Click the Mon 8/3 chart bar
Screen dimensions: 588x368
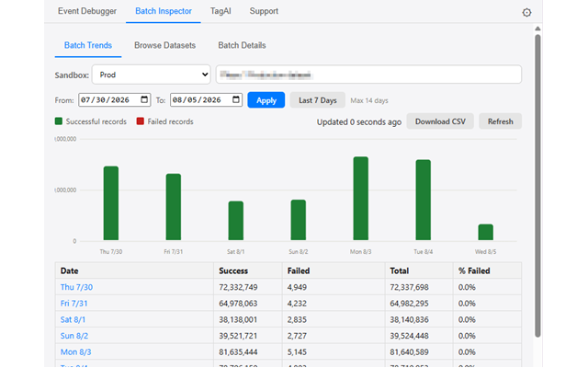click(x=361, y=199)
